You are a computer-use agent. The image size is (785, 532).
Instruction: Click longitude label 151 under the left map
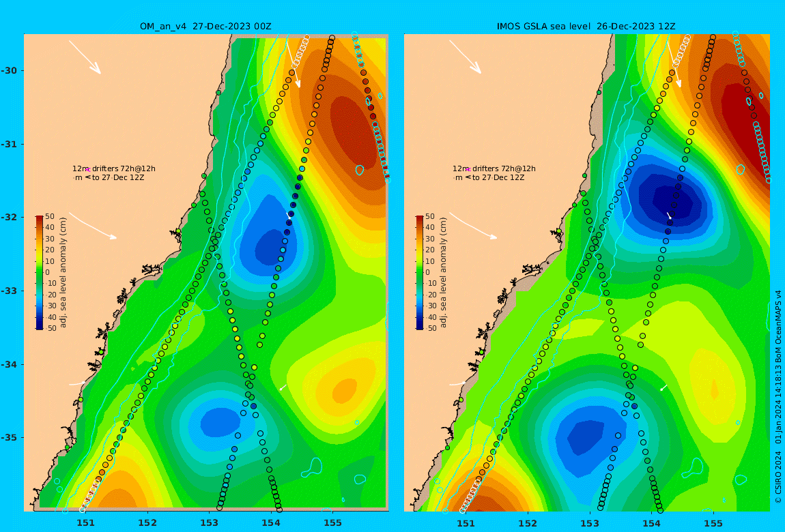click(x=85, y=523)
